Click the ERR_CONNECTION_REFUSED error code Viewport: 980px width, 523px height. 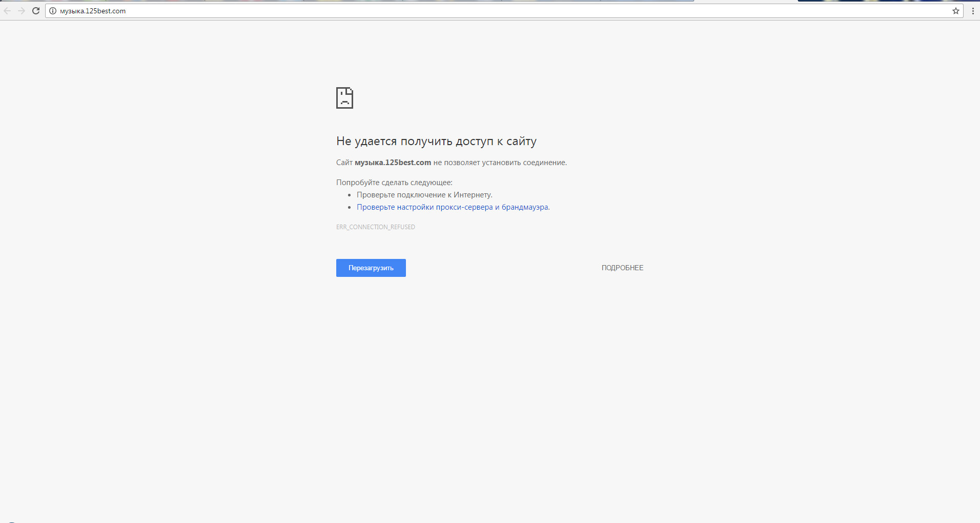pyautogui.click(x=375, y=227)
